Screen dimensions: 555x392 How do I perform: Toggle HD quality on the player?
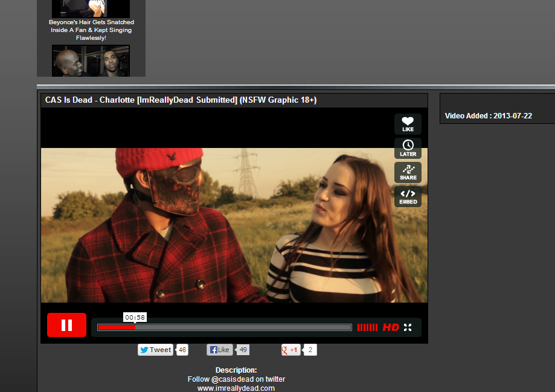click(x=391, y=327)
